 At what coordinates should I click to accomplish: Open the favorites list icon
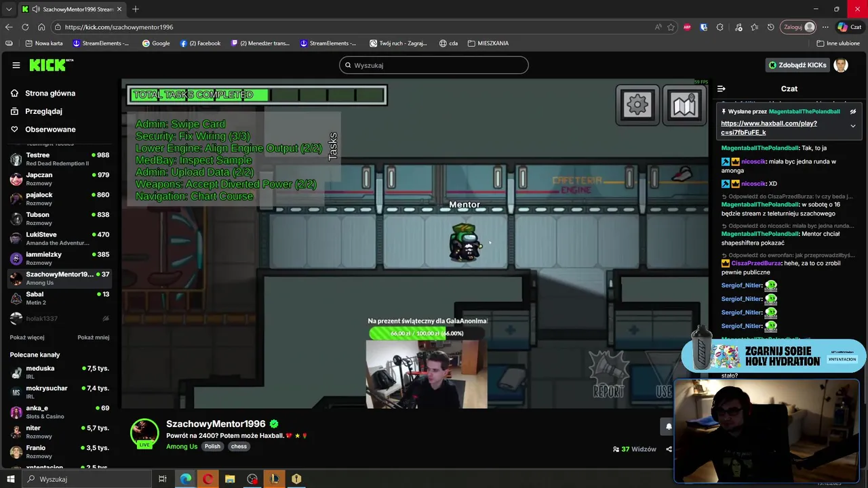754,27
